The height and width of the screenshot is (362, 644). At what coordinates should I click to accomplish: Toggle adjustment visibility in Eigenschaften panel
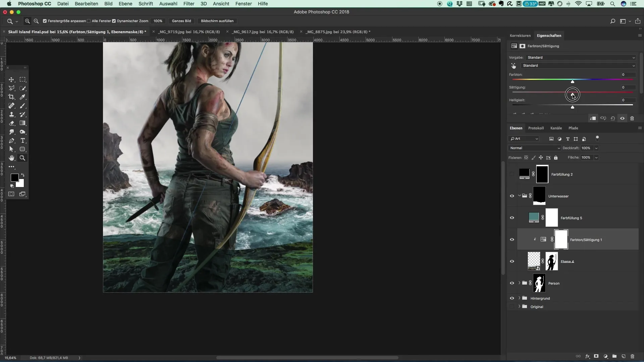(x=622, y=118)
